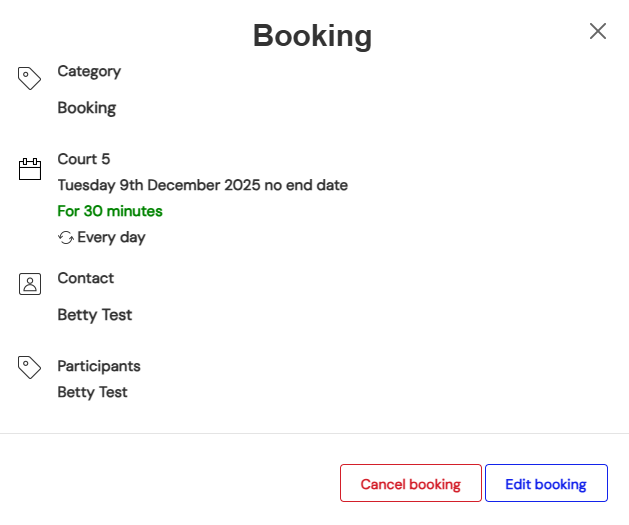
Task: Click Betty Test under Contact
Action: tap(95, 315)
